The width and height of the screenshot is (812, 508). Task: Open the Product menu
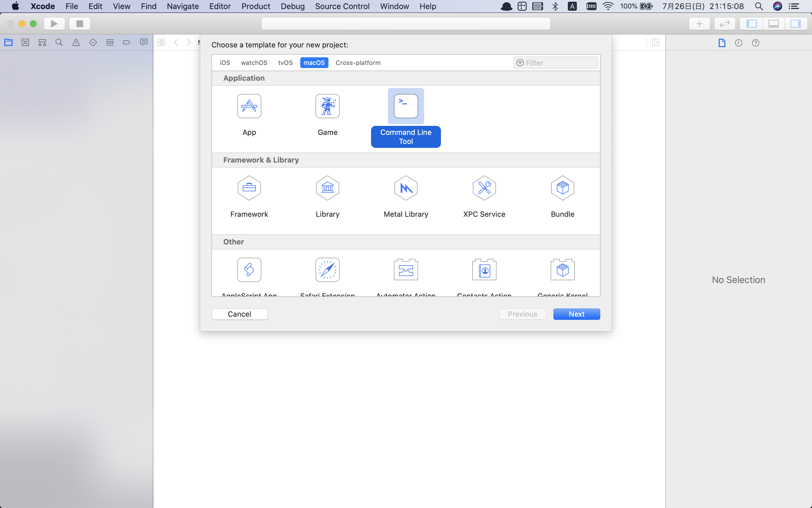pos(256,6)
